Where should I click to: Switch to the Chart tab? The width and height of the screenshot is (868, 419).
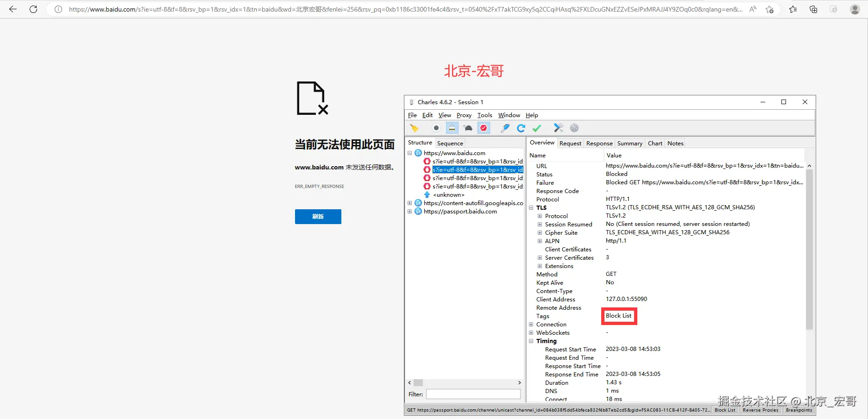click(x=655, y=144)
